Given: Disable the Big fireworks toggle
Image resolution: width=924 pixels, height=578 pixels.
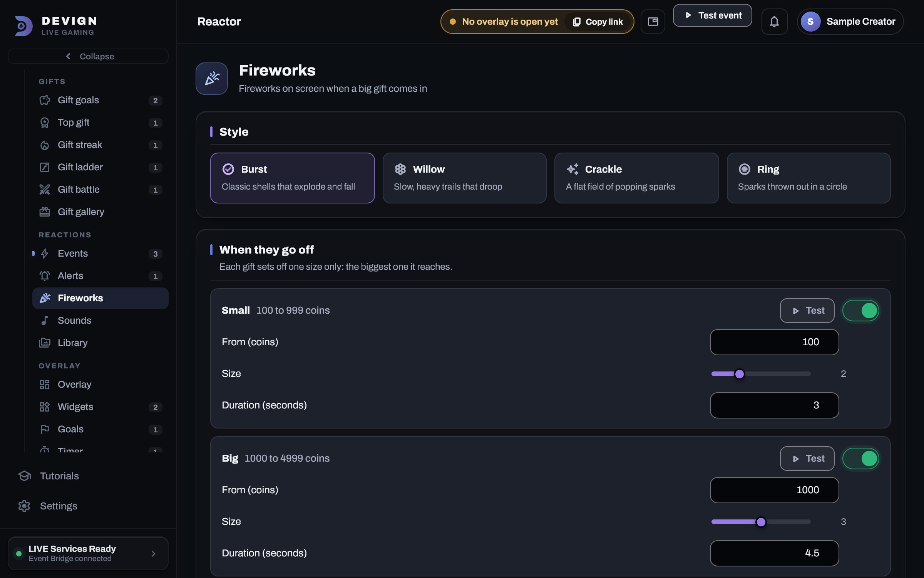Looking at the screenshot, I should point(861,459).
